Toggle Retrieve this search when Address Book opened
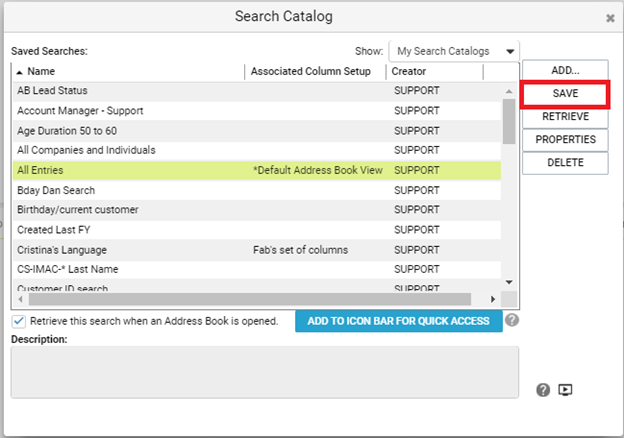The image size is (624, 438). (x=19, y=321)
